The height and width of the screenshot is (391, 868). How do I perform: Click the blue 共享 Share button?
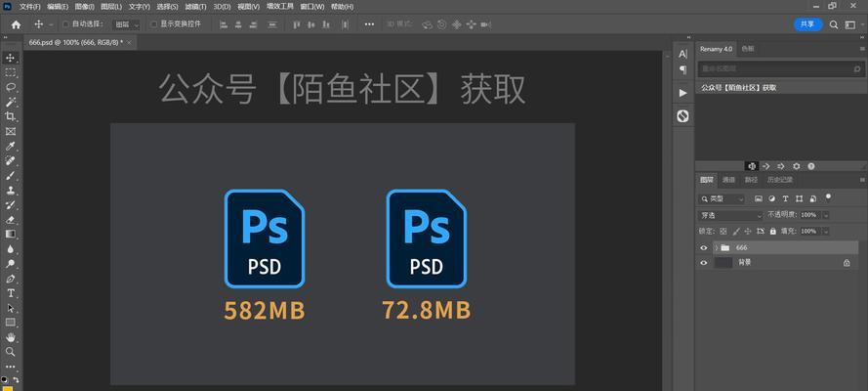point(808,24)
